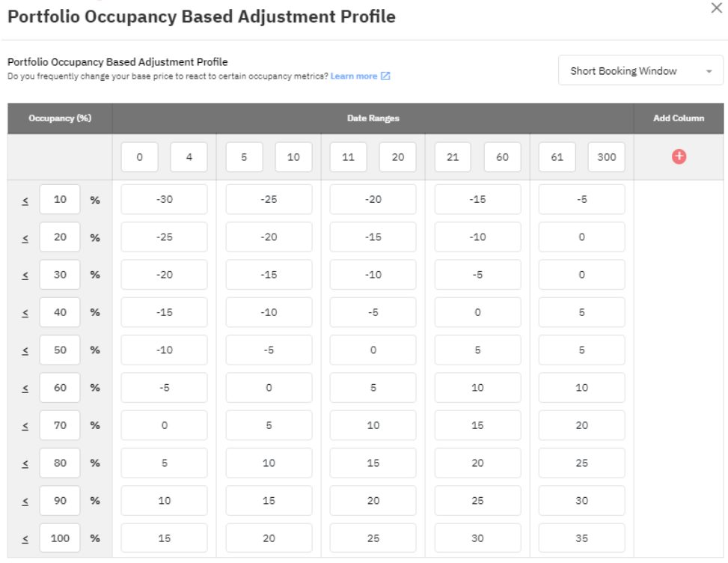Screen dimensions: 728x563
Task: Edit the 70% occupancy threshold field
Action: (x=60, y=425)
